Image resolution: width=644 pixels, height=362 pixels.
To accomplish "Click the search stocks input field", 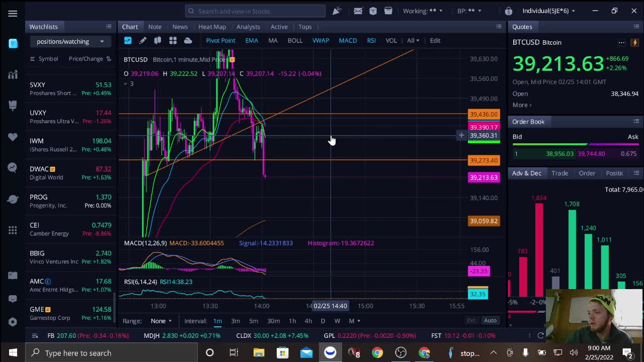I will click(255, 11).
